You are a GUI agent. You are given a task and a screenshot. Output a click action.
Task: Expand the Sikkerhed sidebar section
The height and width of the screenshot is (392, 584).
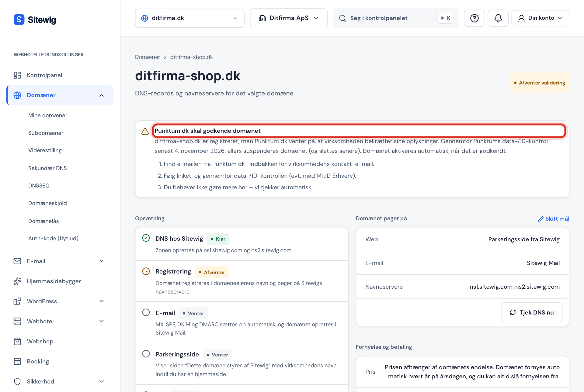tap(102, 381)
